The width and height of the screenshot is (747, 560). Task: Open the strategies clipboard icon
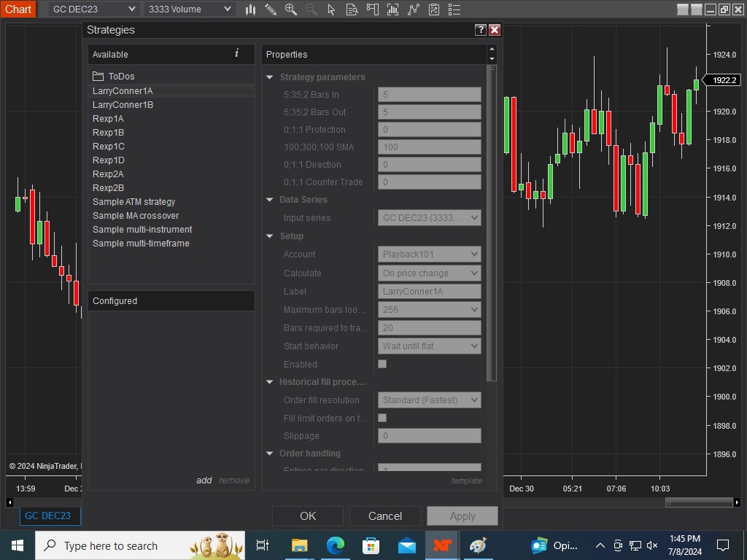pos(433,9)
